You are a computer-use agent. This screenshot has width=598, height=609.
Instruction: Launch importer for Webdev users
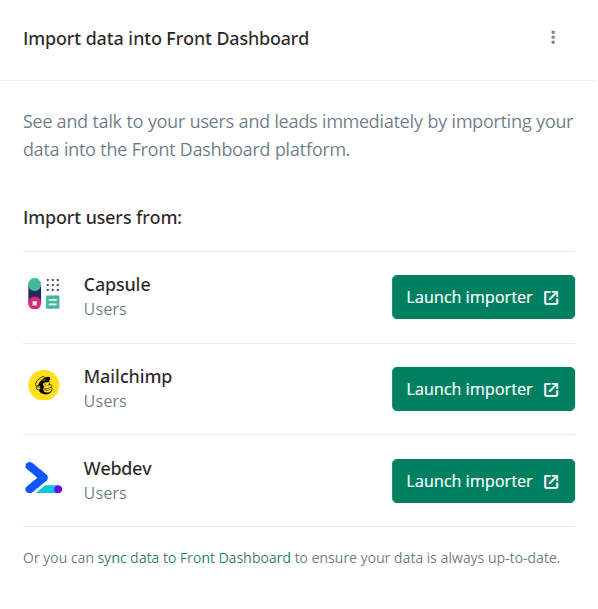[x=483, y=481]
